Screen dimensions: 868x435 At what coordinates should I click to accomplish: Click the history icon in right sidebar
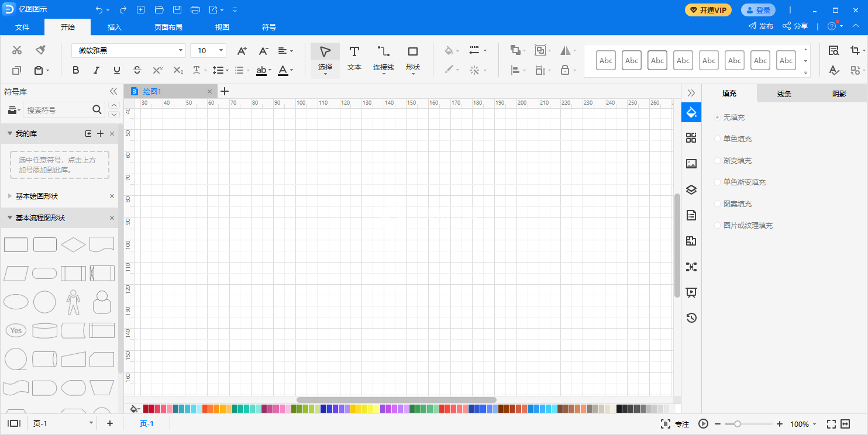coord(691,318)
